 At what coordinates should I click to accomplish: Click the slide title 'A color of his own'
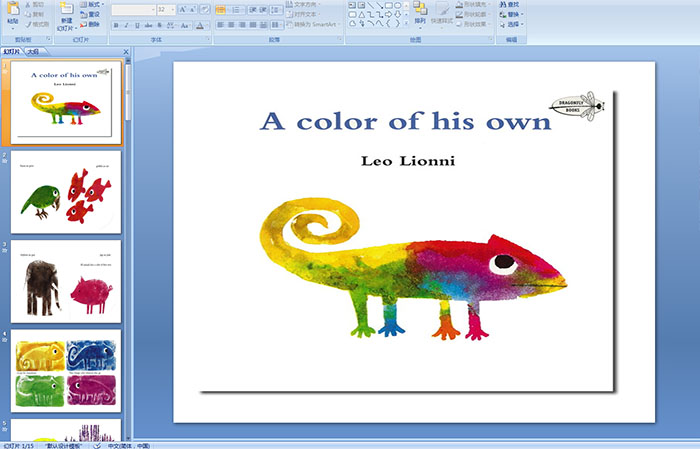coord(405,121)
